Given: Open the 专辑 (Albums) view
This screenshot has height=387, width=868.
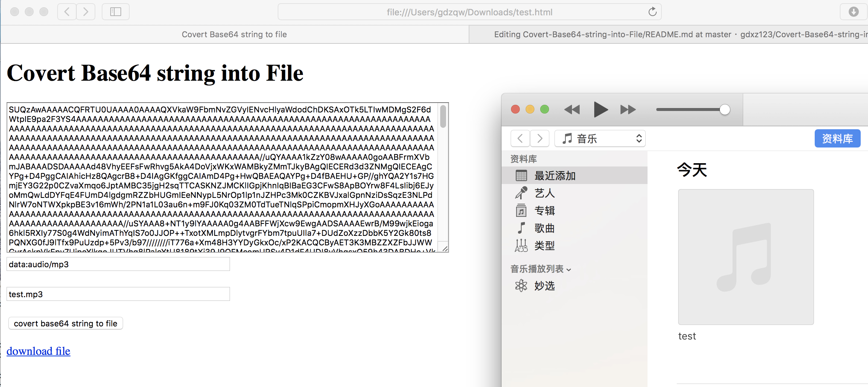Looking at the screenshot, I should pyautogui.click(x=545, y=211).
